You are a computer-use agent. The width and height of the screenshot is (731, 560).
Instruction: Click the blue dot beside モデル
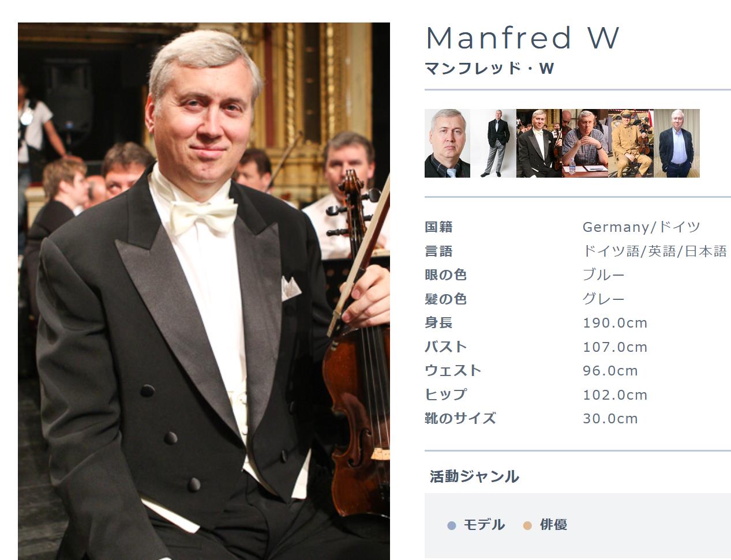452,525
